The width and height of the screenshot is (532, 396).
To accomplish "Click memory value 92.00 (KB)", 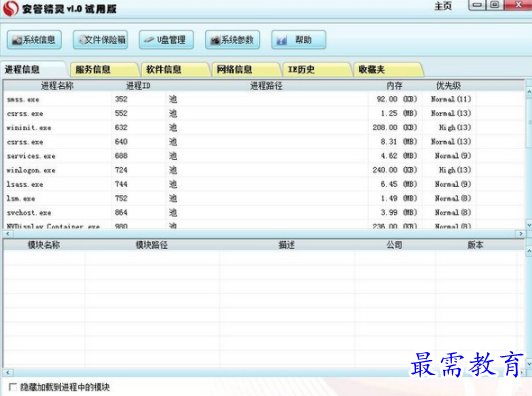I will [397, 99].
